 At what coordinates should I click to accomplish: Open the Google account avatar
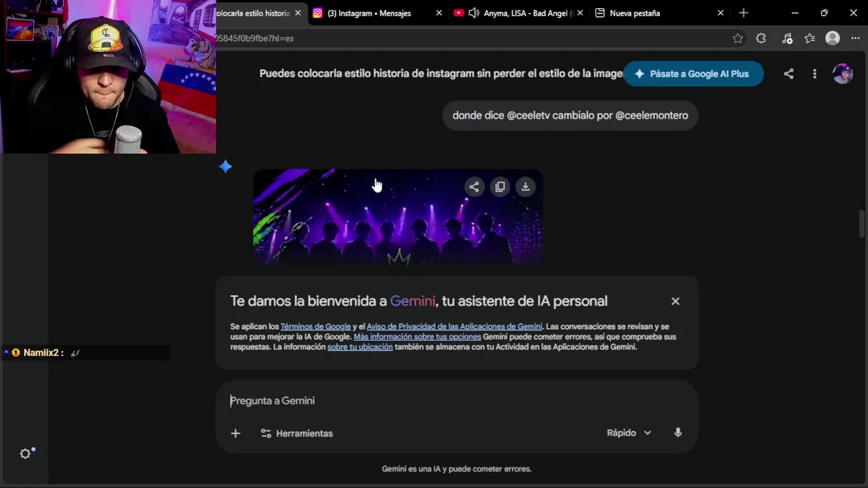(x=842, y=74)
